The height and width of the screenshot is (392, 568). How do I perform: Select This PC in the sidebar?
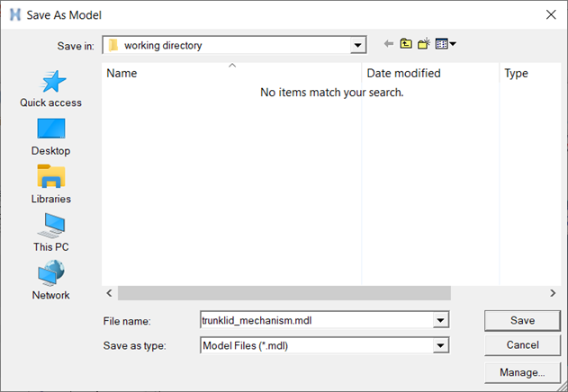51,233
